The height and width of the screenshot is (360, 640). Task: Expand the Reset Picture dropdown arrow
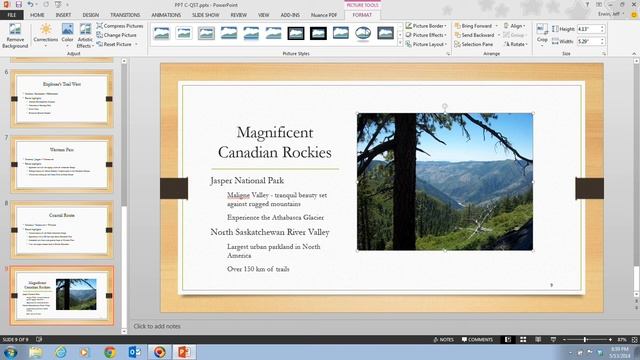tap(136, 44)
